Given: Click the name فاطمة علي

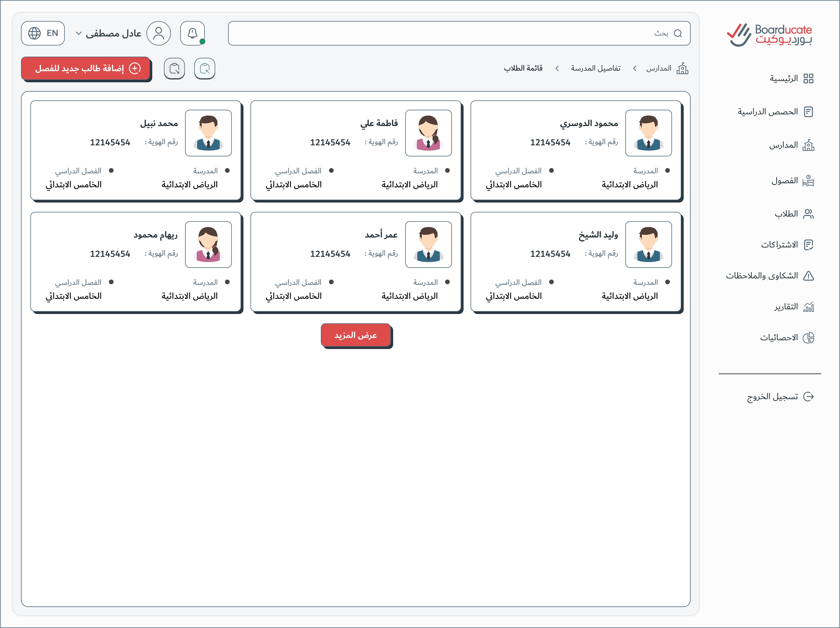Looking at the screenshot, I should point(379,123).
